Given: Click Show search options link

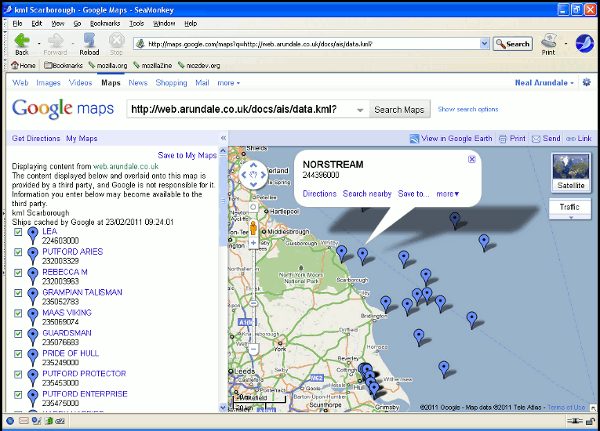Looking at the screenshot, I should pyautogui.click(x=468, y=109).
